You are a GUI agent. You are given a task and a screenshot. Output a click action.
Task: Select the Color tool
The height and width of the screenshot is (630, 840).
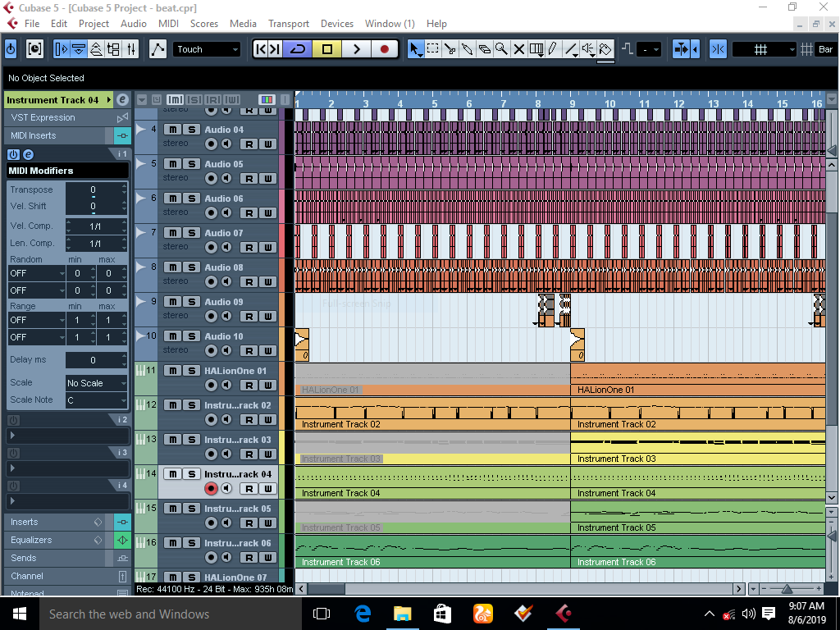click(x=605, y=49)
